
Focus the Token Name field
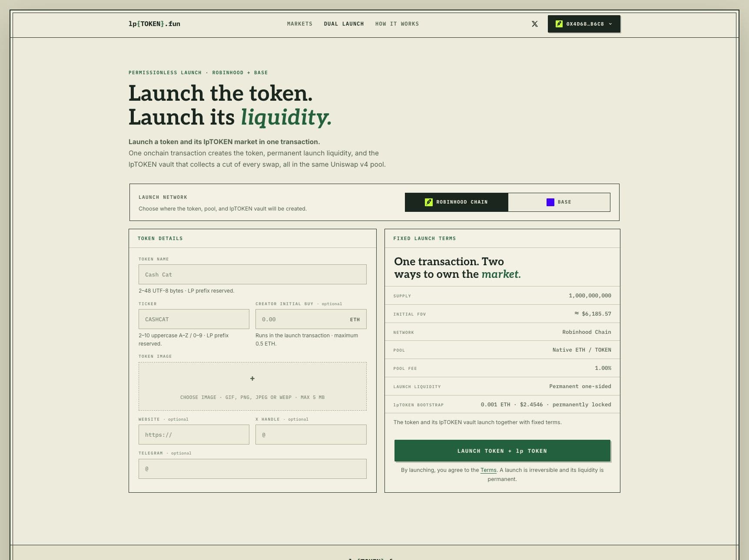pyautogui.click(x=252, y=274)
